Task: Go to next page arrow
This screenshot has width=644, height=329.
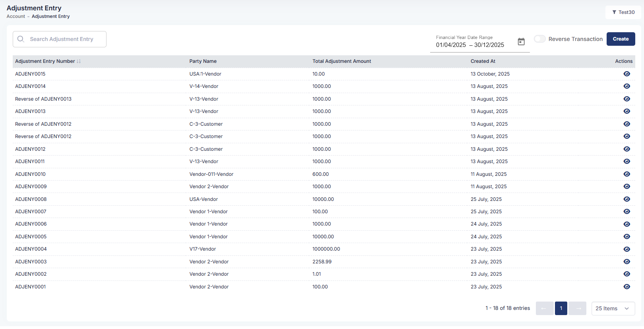Action: pos(578,309)
